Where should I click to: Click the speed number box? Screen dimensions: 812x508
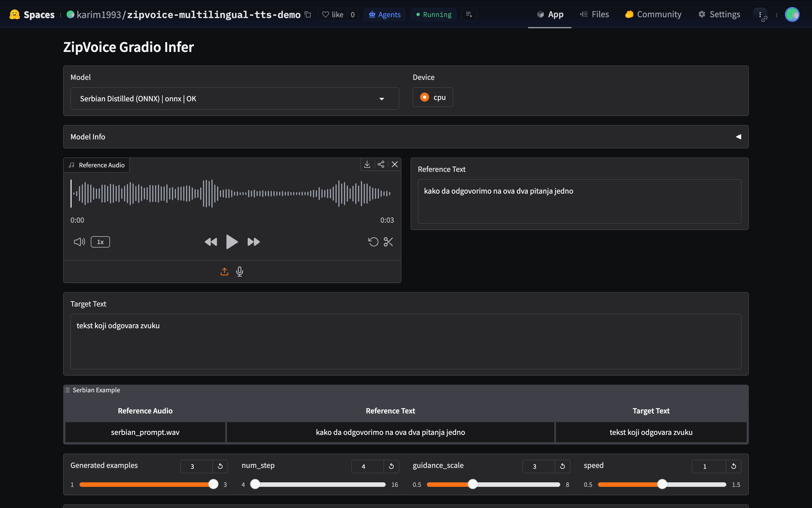tap(709, 466)
